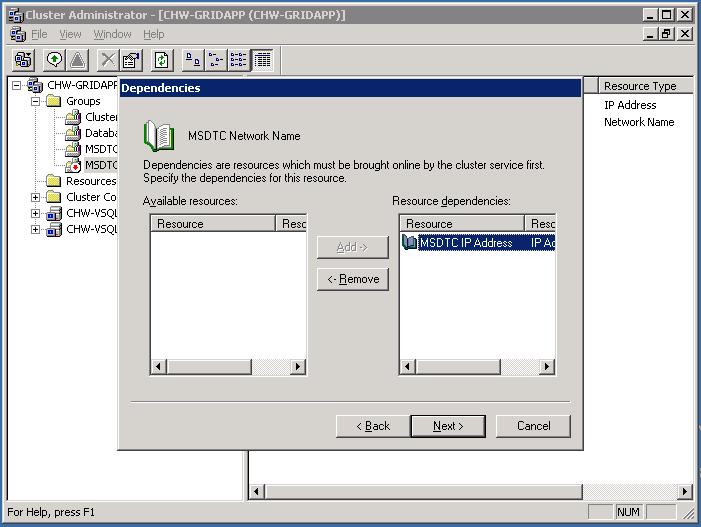
Task: Click the Groups folder icon
Action: coord(54,101)
